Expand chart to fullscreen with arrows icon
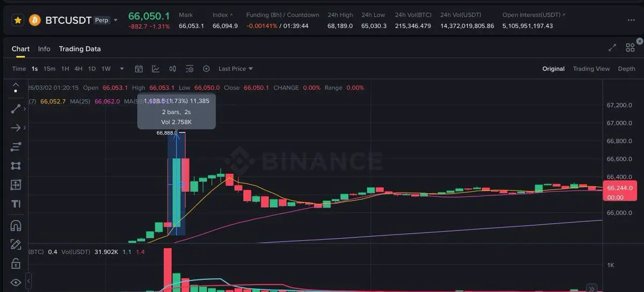This screenshot has width=644, height=292. click(x=612, y=48)
